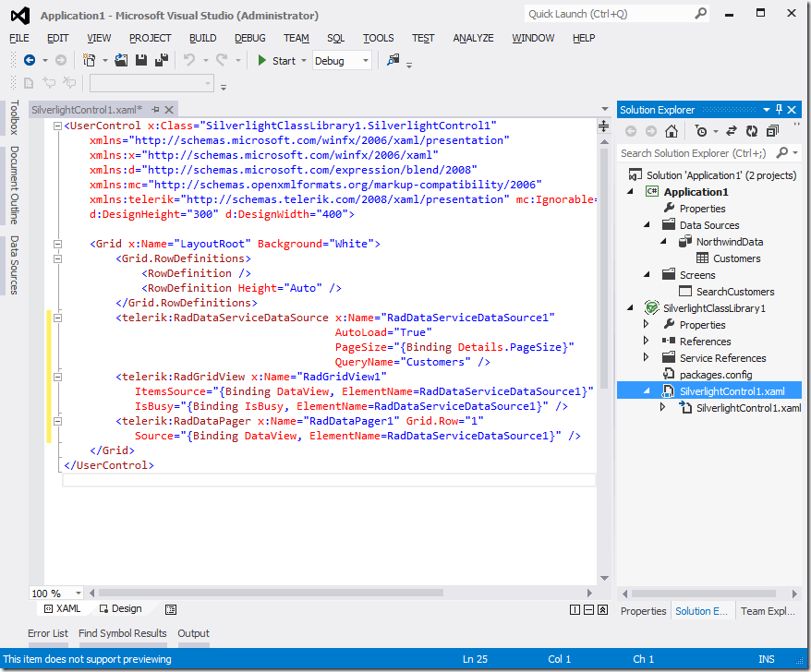Switch to the Design view tab
Image resolution: width=811 pixels, height=672 pixels.
pyautogui.click(x=120, y=609)
